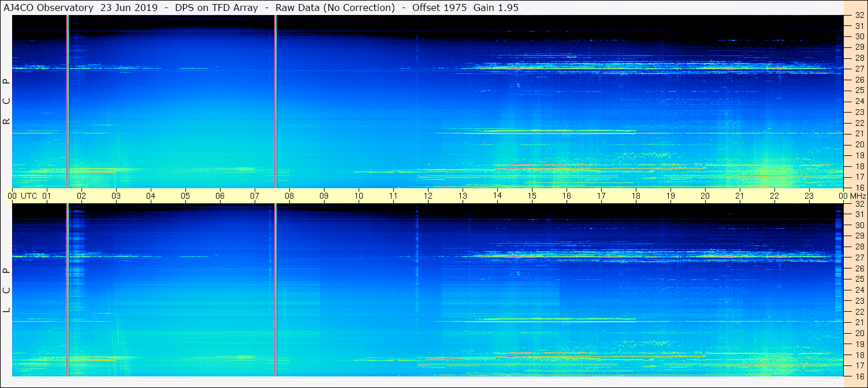The image size is (868, 388).
Task: Click 32 on the RCP frequency scale
Action: (859, 15)
